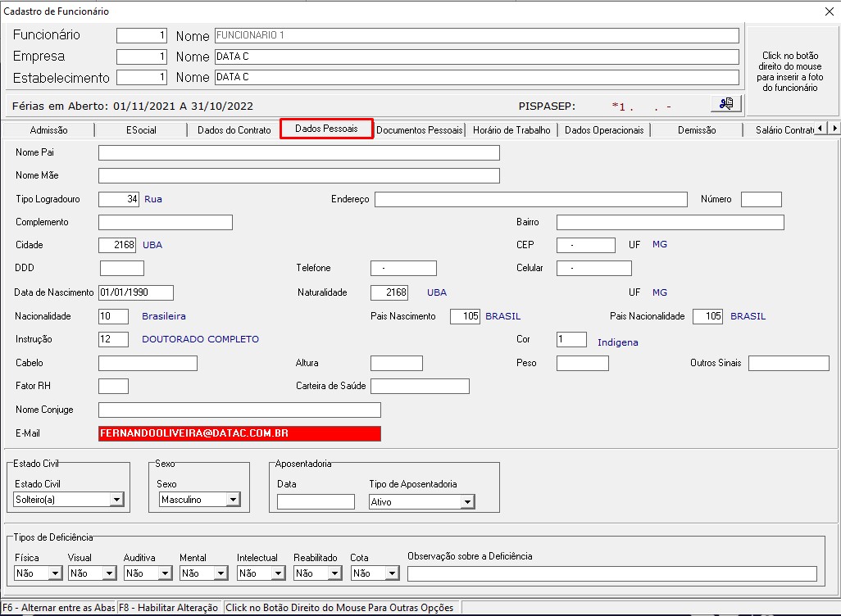Switch to the ESocial tab

141,129
